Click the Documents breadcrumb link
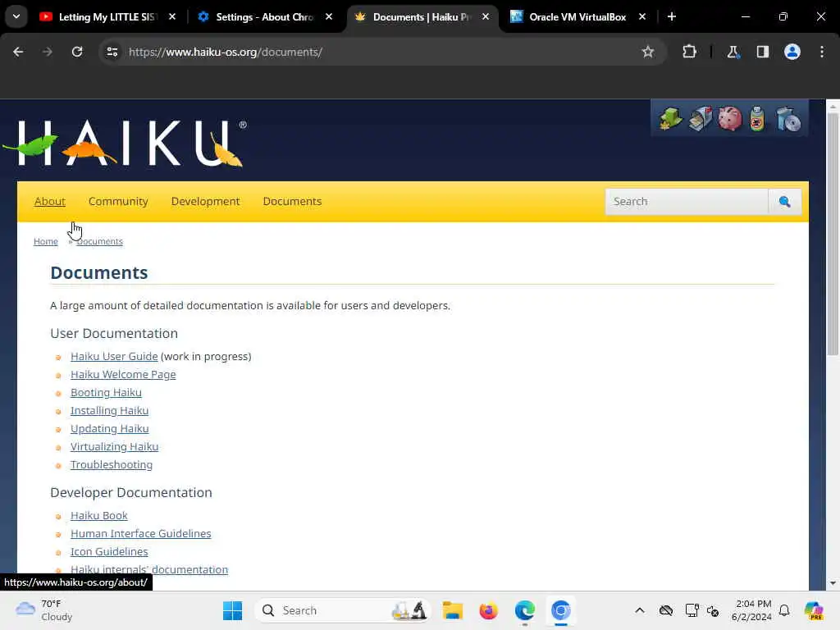The height and width of the screenshot is (630, 840). pyautogui.click(x=100, y=242)
